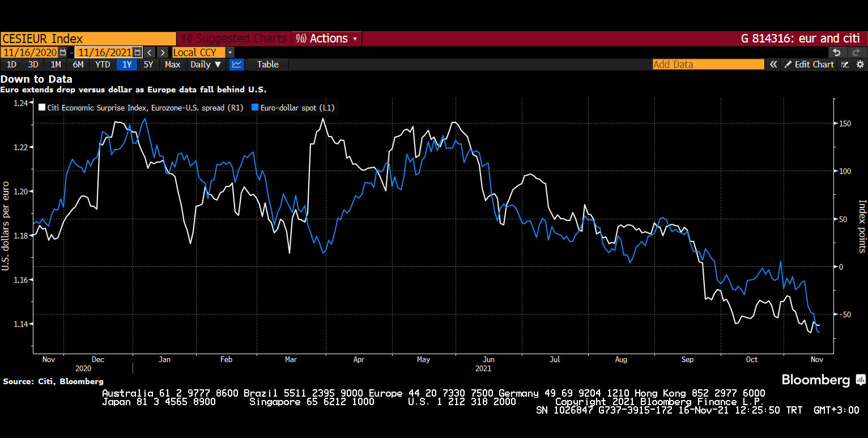Click the left axis label 1.24
The width and height of the screenshot is (868, 438).
coord(20,103)
